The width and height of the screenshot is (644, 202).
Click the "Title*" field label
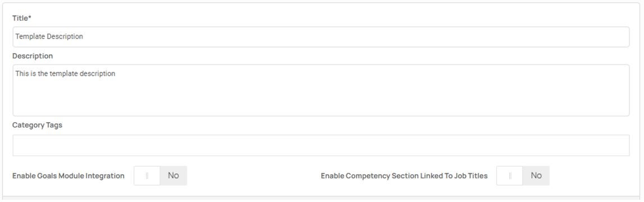click(22, 18)
